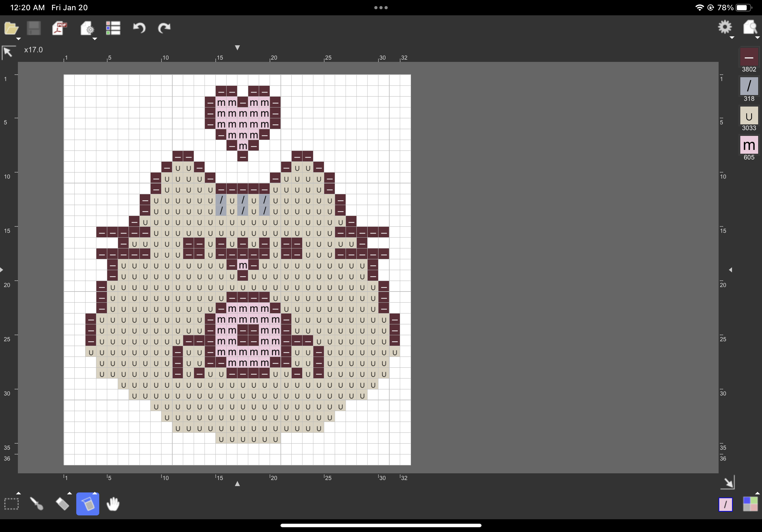Select thread color 605 swatch

point(749,145)
